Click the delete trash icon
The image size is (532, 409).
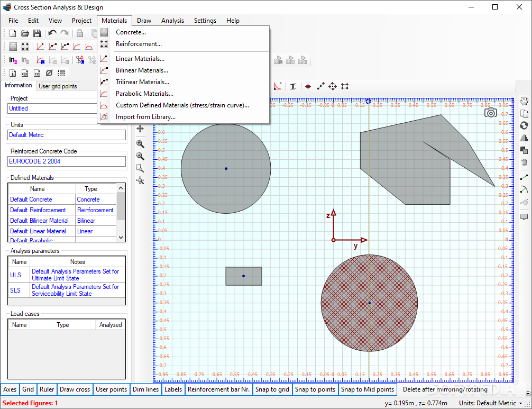pos(524,162)
